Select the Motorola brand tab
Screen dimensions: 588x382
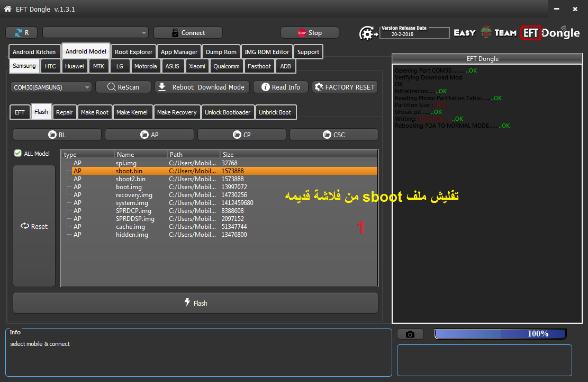click(146, 66)
